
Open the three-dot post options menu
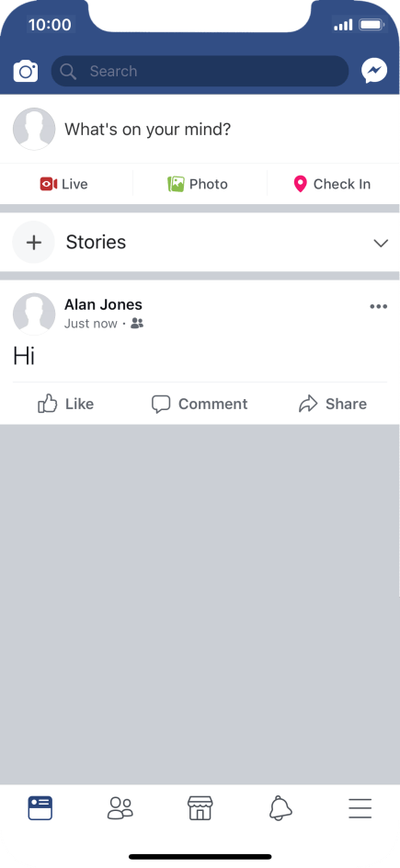(379, 306)
